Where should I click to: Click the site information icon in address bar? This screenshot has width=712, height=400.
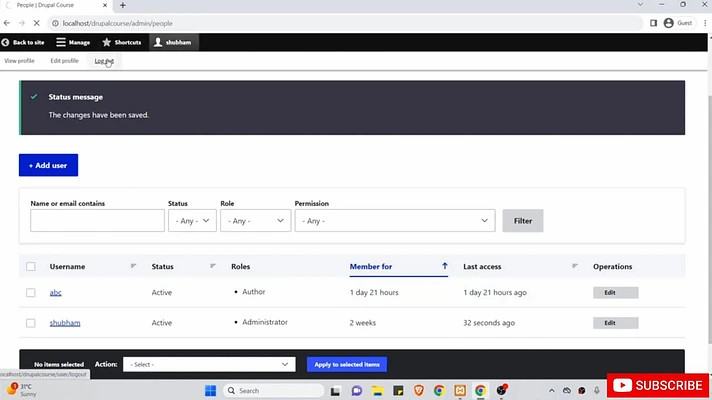(55, 23)
